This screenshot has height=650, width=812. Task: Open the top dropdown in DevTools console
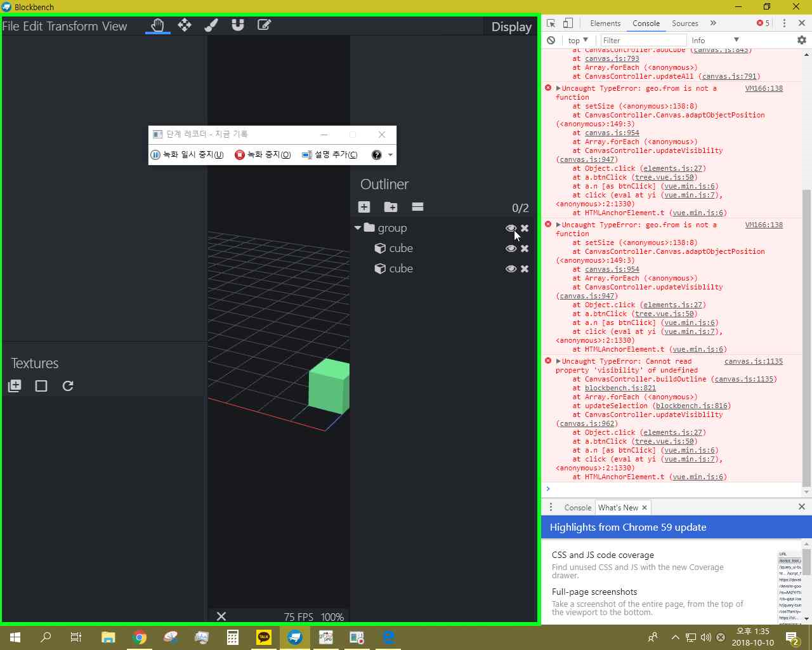tap(576, 40)
